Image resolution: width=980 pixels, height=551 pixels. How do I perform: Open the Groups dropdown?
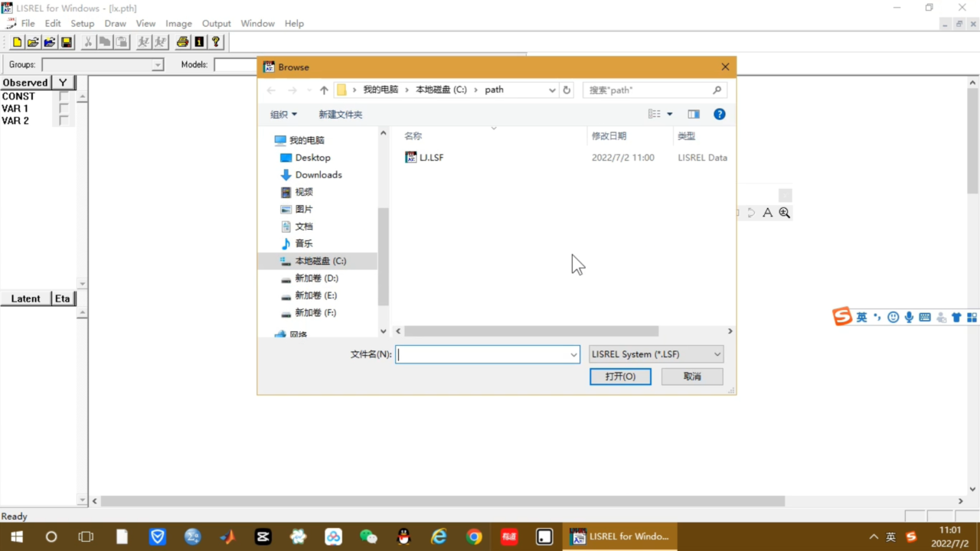click(158, 65)
